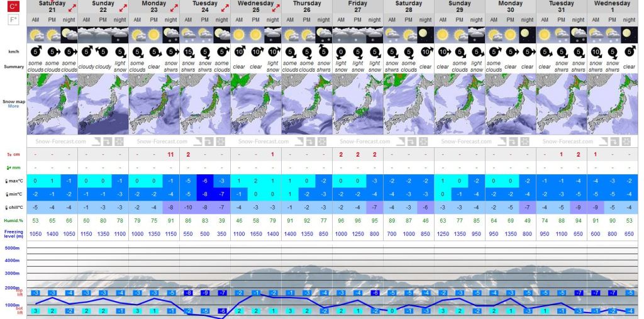This screenshot has height=319, width=644.
Task: Click Saturday 21 night moon-and-cloud weather icon
Action: (69, 34)
